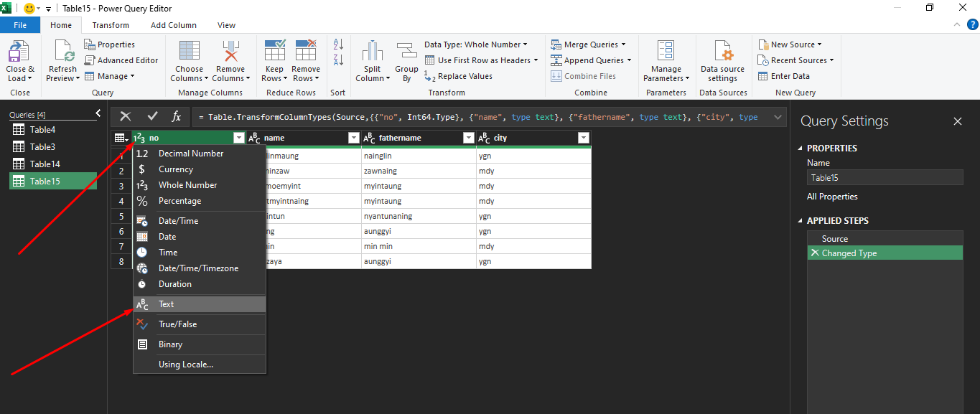This screenshot has height=414, width=980.
Task: Click the ABC type icon of fathername column
Action: point(369,138)
